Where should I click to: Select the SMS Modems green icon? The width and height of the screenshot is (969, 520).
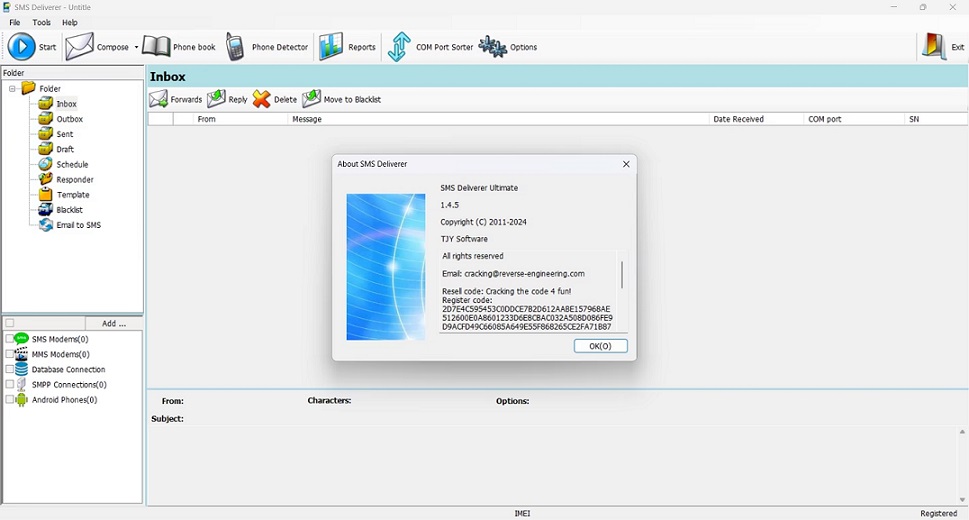coord(22,339)
